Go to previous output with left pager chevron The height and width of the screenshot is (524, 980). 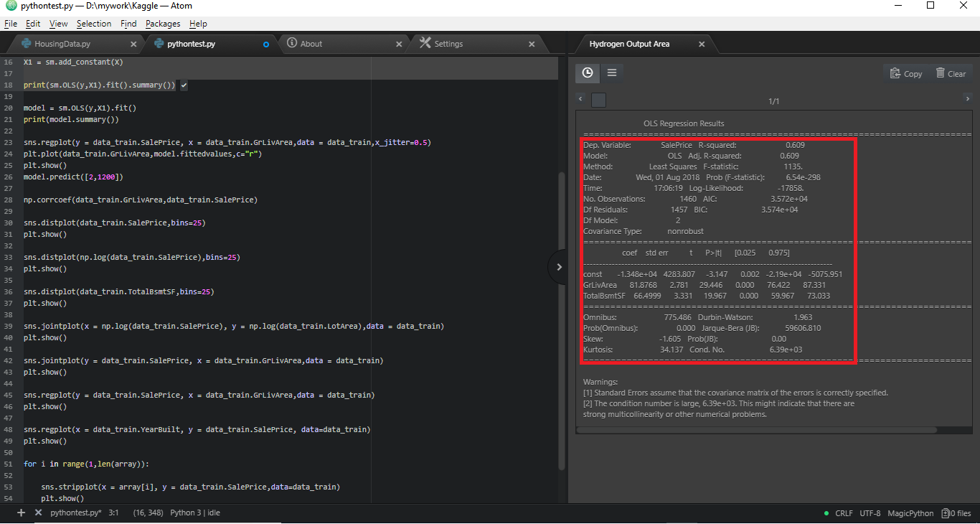point(580,100)
